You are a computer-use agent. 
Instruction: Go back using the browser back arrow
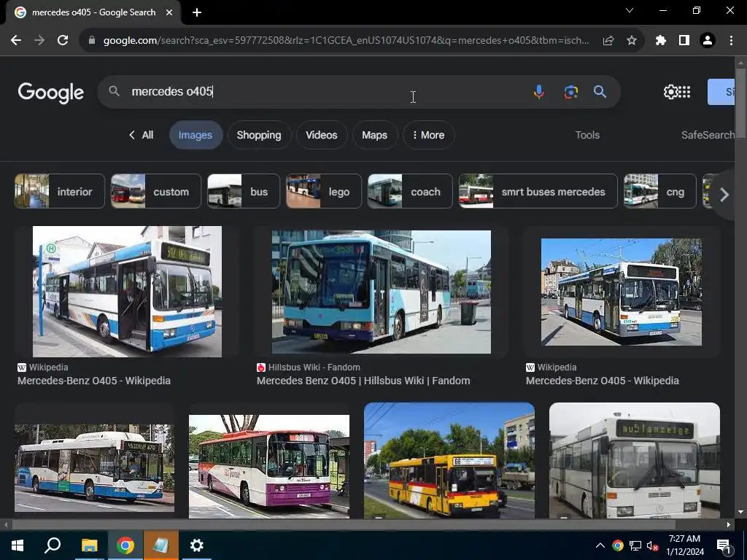click(16, 41)
